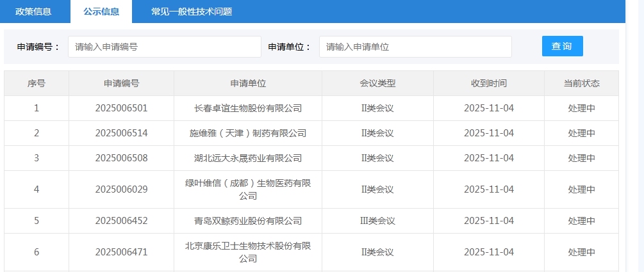Click serial number 5 in 青岛双鲸 row

(37, 221)
